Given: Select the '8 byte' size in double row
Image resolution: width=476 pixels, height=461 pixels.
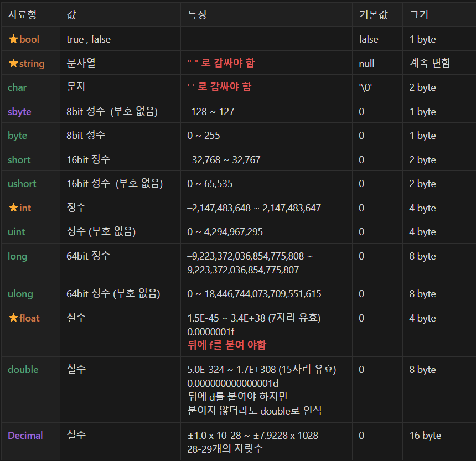Looking at the screenshot, I should pos(422,370).
